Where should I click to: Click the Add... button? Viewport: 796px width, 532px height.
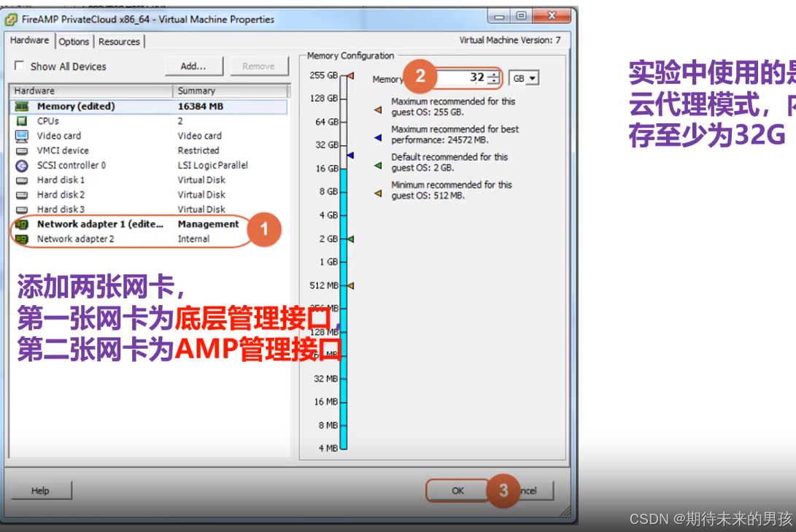[193, 66]
